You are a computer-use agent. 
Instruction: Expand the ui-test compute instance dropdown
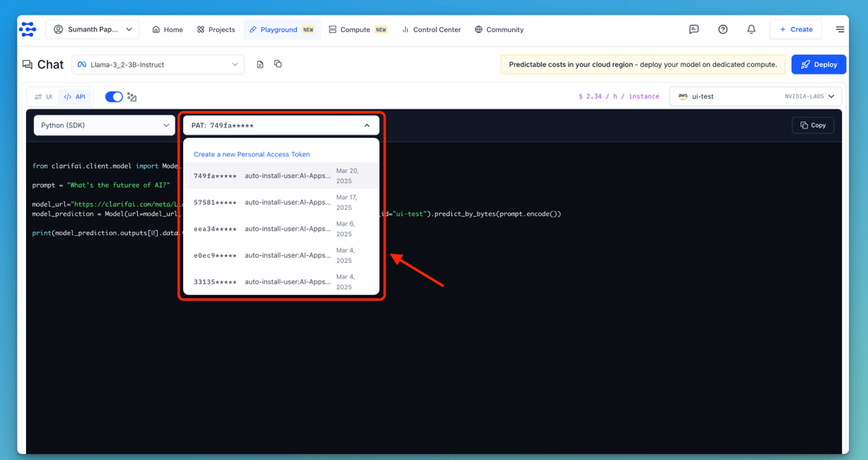point(755,96)
